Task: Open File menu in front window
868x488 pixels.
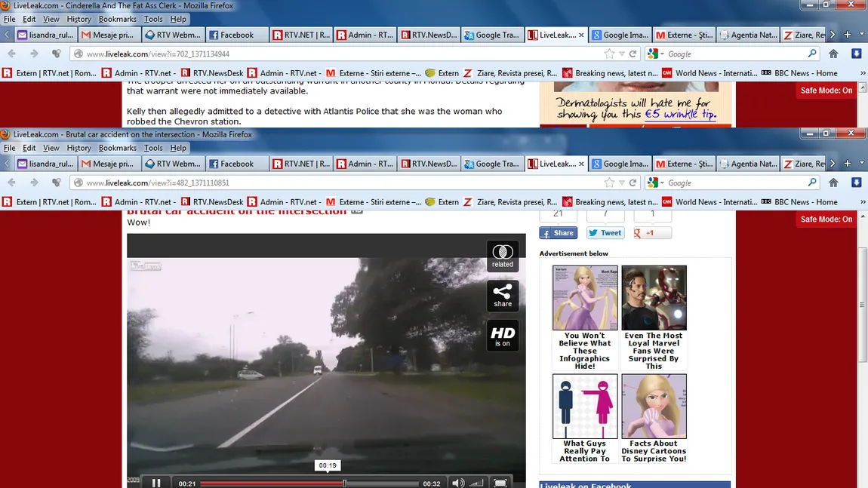Action: (9, 148)
